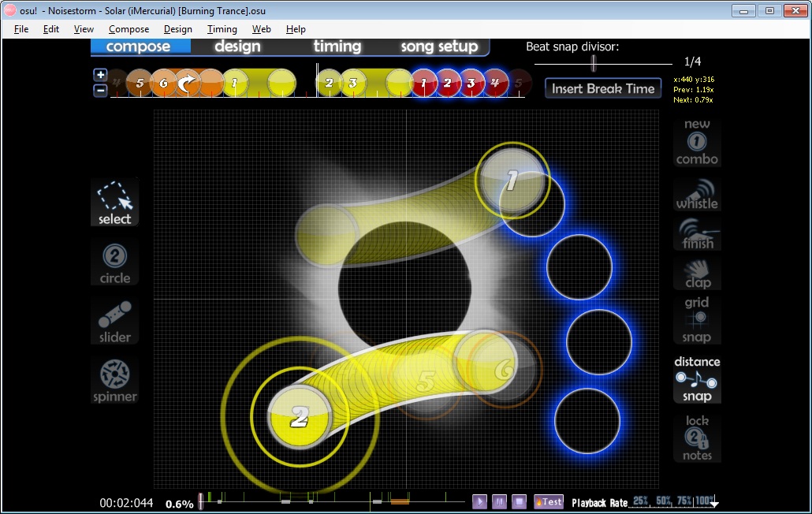Switch to the compose tab

140,47
